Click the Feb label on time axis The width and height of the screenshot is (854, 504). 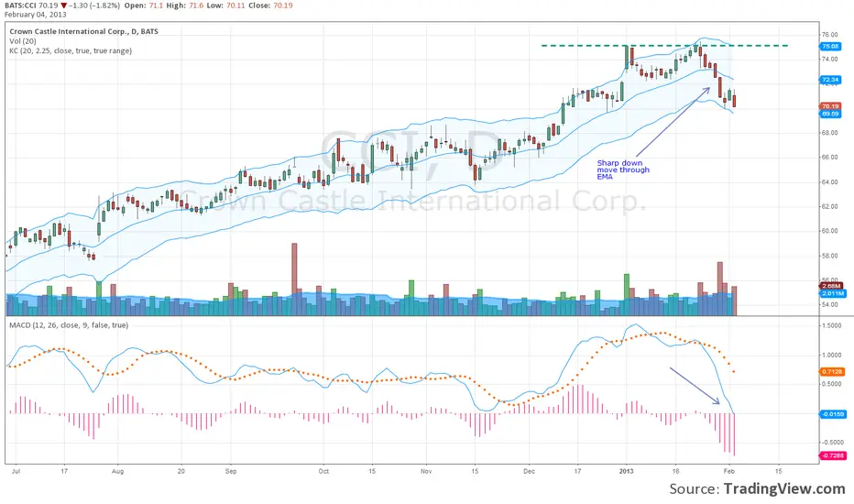tap(729, 471)
